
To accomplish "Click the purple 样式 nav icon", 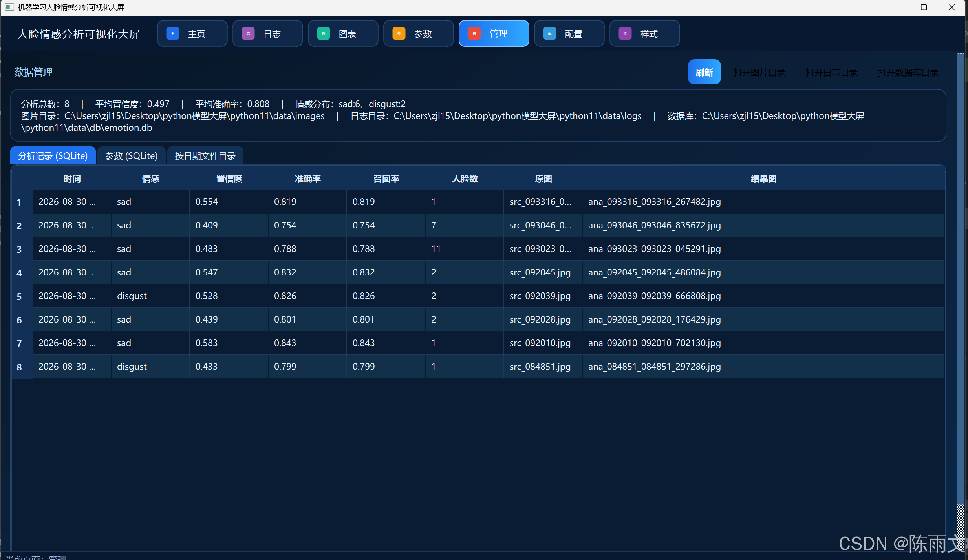I will pyautogui.click(x=625, y=34).
